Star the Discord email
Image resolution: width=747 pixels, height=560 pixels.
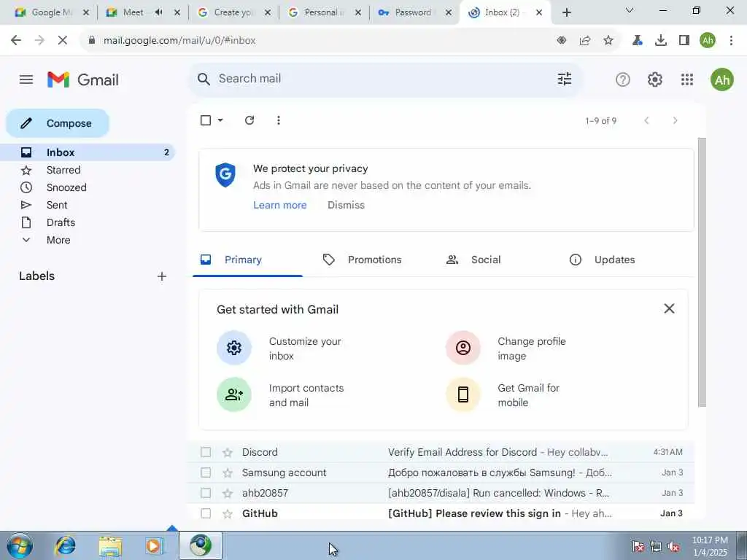[228, 452]
